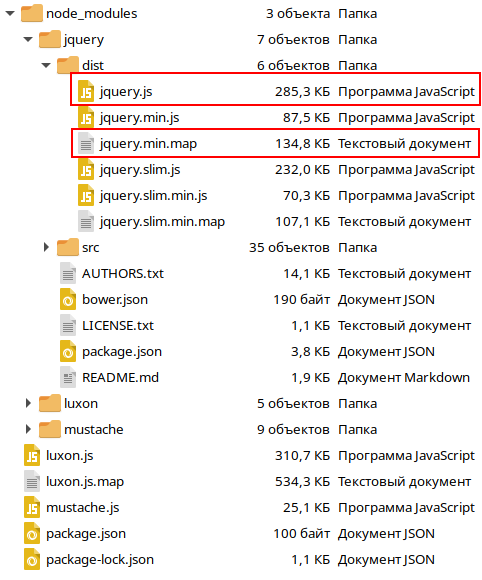Click the mustache.js JavaScript file icon
Screen dimensions: 482x580
point(32,507)
